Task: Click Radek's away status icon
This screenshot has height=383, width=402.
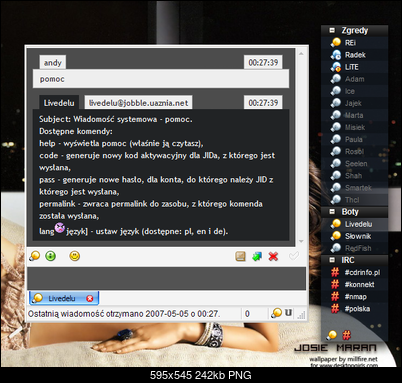Action: tap(336, 54)
